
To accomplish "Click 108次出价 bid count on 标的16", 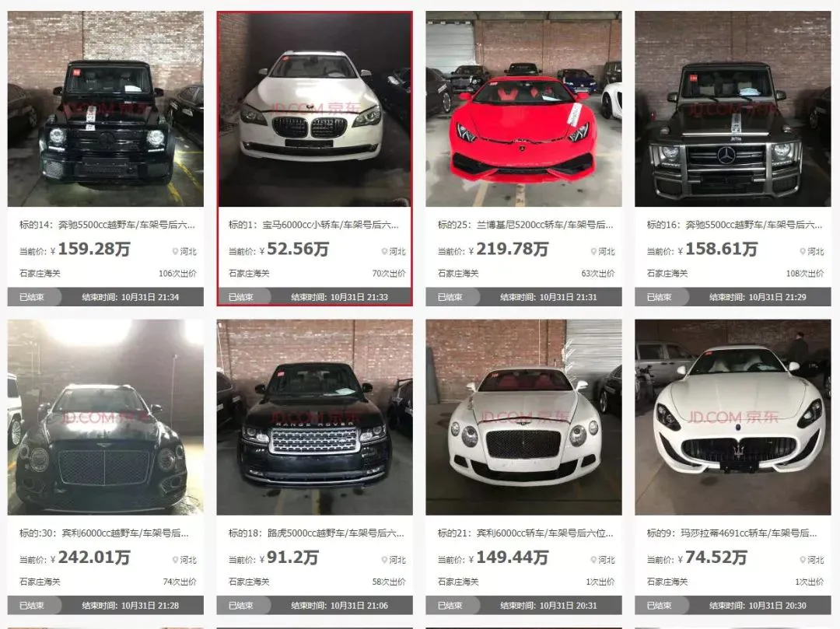I will [x=805, y=274].
